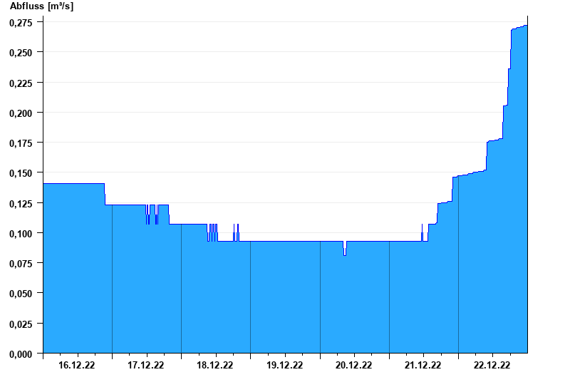Click the dip in discharge on 20.12.22
Screen dimensions: 570x392
[x=345, y=249]
